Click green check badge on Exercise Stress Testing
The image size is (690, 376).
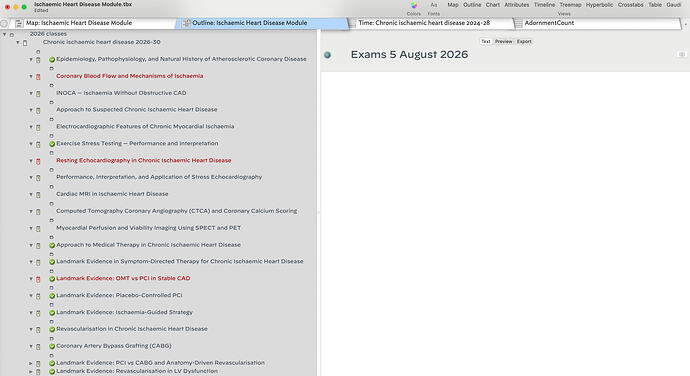(x=52, y=144)
